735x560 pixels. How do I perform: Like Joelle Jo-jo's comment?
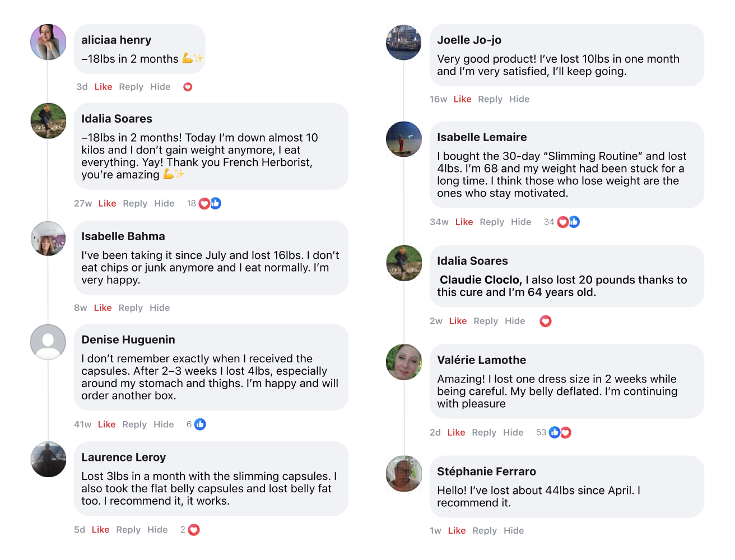pyautogui.click(x=462, y=99)
